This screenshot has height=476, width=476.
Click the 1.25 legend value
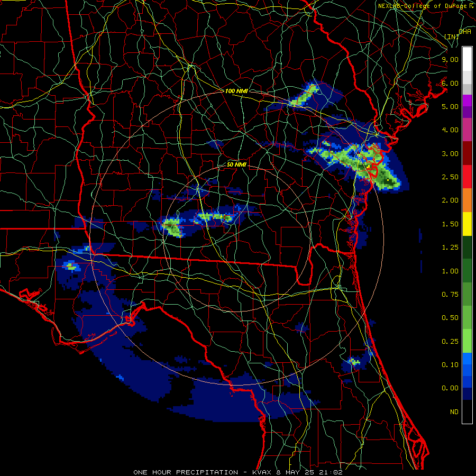[450, 248]
